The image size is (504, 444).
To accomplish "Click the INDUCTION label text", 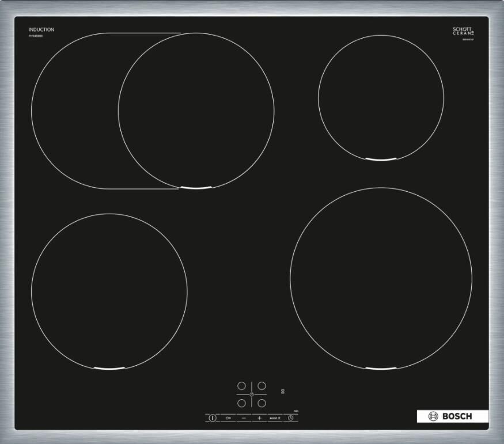I will [x=41, y=29].
